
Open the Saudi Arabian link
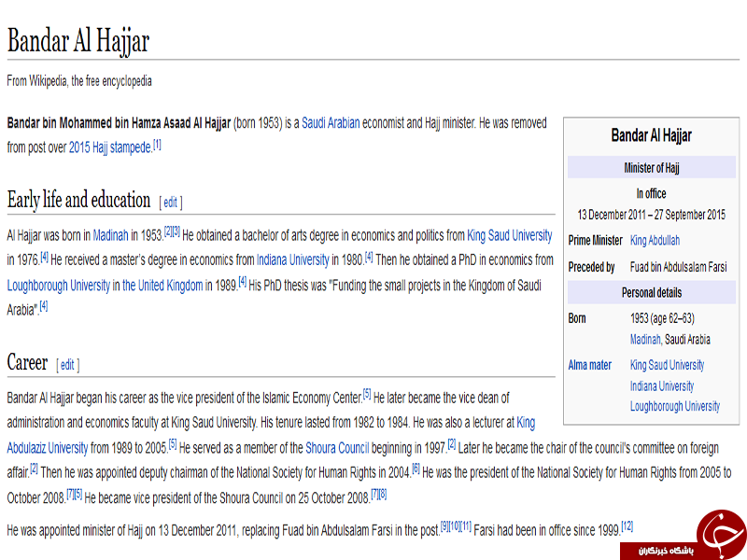click(331, 123)
